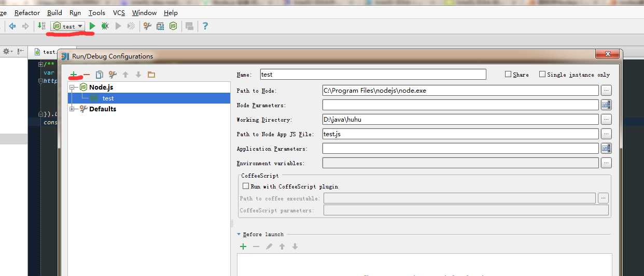Expand Node Parameters editor icon
This screenshot has height=276, width=644.
click(606, 105)
